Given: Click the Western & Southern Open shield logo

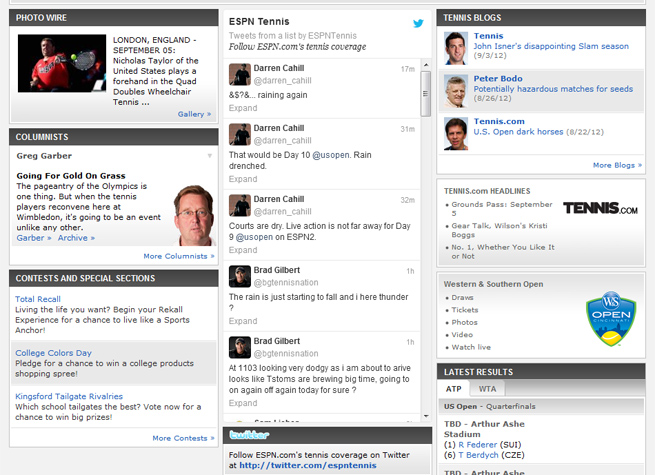Looking at the screenshot, I should 611,319.
